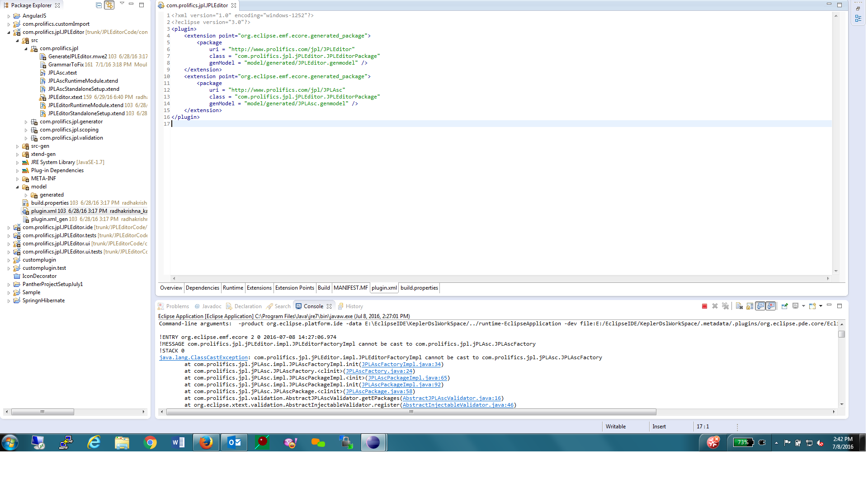868x488 pixels.
Task: Switch to Build tab
Action: 324,288
